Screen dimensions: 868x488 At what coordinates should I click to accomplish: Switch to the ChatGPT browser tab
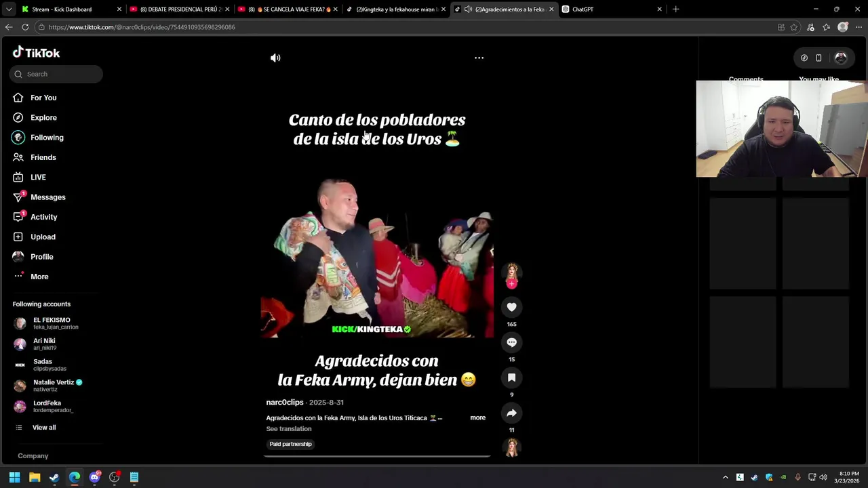pyautogui.click(x=612, y=9)
